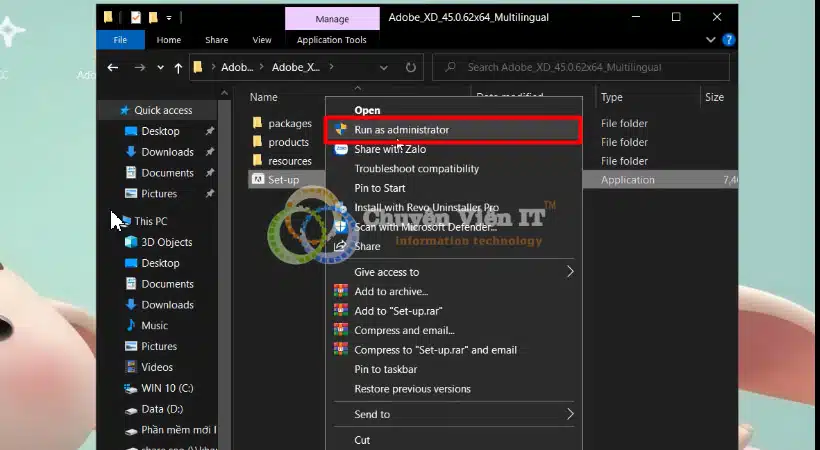Click the Properties checkmark quick access icon
The height and width of the screenshot is (450, 820).
coord(136,18)
